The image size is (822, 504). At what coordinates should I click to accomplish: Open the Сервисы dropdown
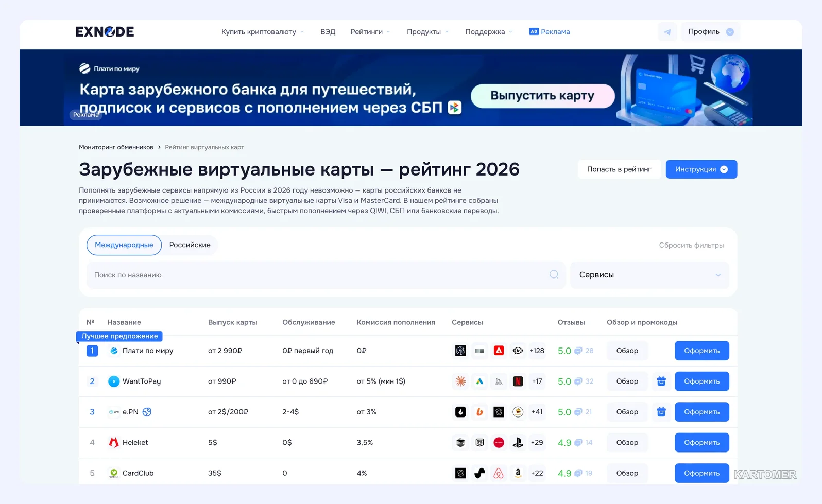point(649,275)
